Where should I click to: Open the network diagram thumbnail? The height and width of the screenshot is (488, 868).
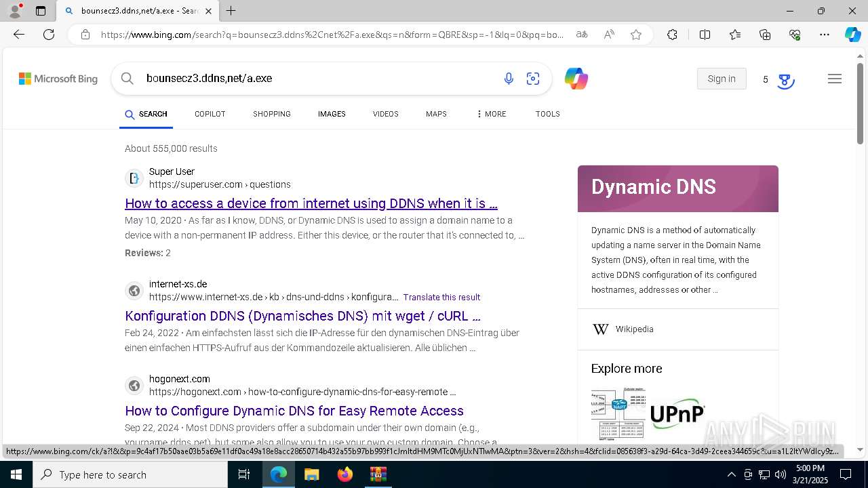coord(618,413)
